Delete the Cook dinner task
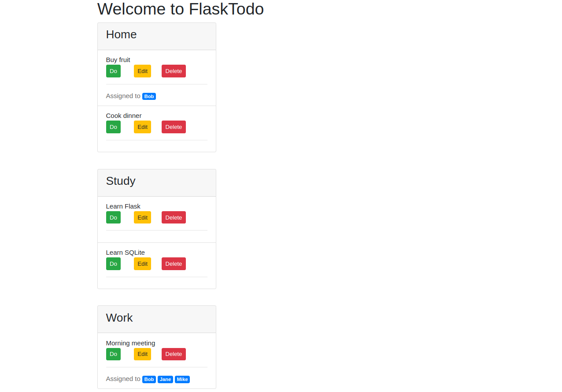Image resolution: width=562 pixels, height=392 pixels. (174, 127)
